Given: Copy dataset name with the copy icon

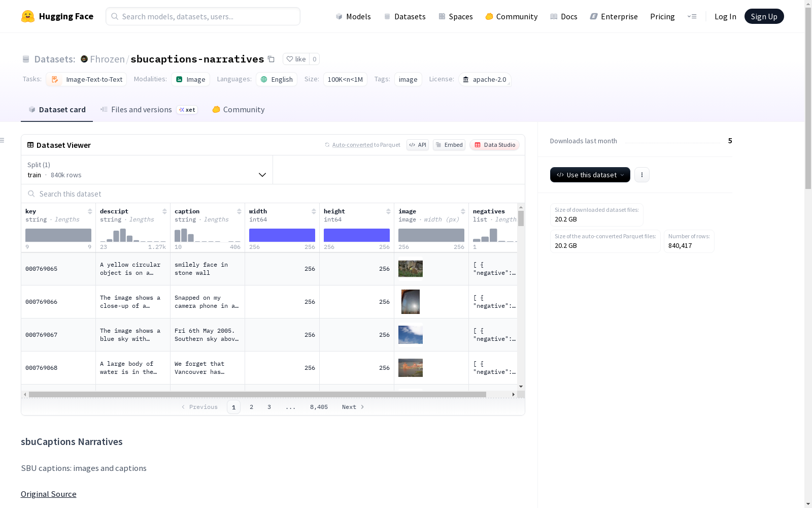Looking at the screenshot, I should [272, 59].
